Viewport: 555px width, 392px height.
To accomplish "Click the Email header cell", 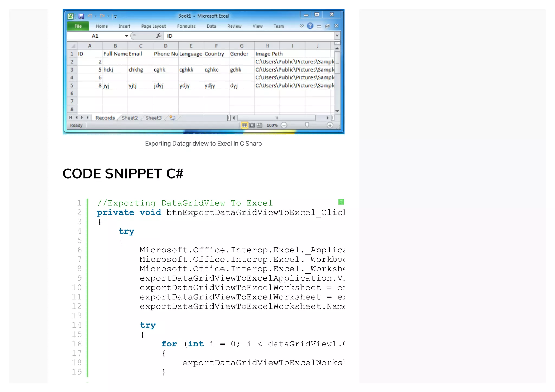I will click(140, 54).
